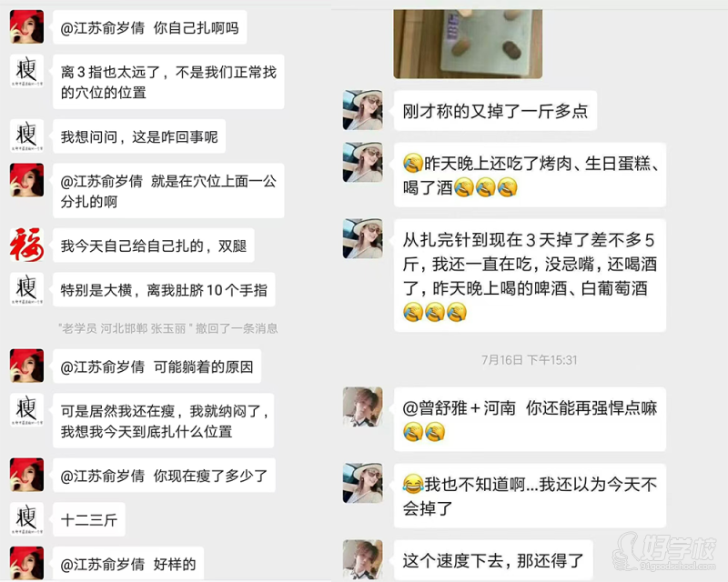Tap the recalled message notice
The width and height of the screenshot is (728, 582).
pos(167,328)
